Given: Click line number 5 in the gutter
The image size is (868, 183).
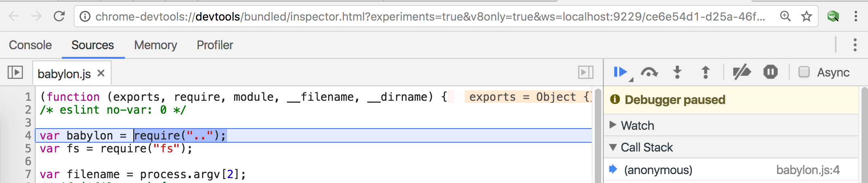Looking at the screenshot, I should pos(28,148).
